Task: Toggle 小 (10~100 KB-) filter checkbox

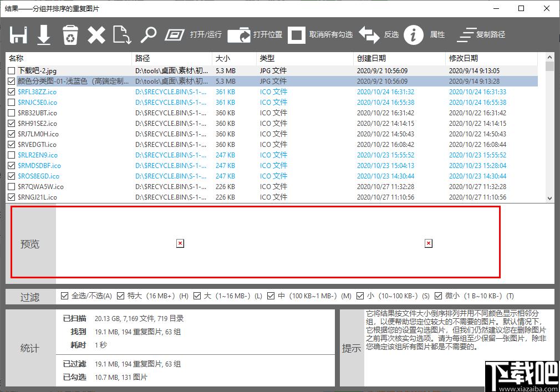Action: click(360, 296)
